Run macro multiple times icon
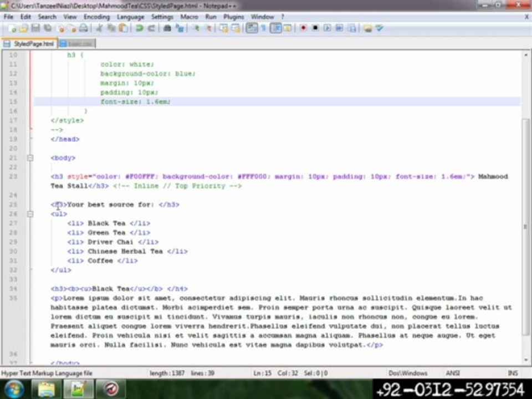Viewport: 532px width, 399px height. [339, 28]
